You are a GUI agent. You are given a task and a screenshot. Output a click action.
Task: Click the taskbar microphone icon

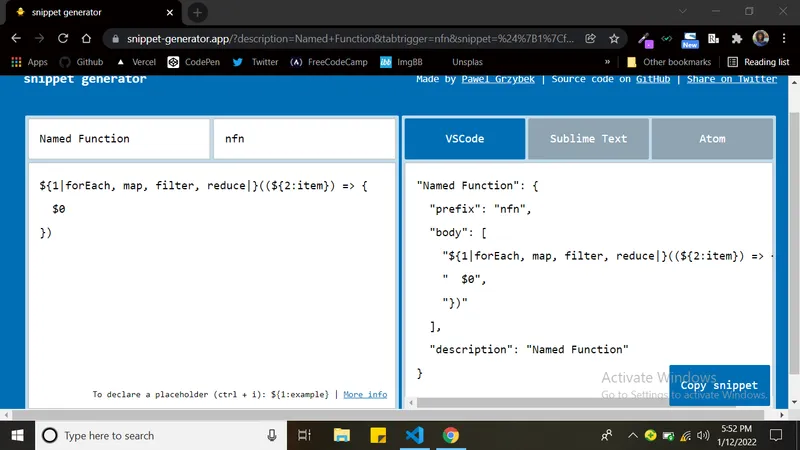click(272, 436)
